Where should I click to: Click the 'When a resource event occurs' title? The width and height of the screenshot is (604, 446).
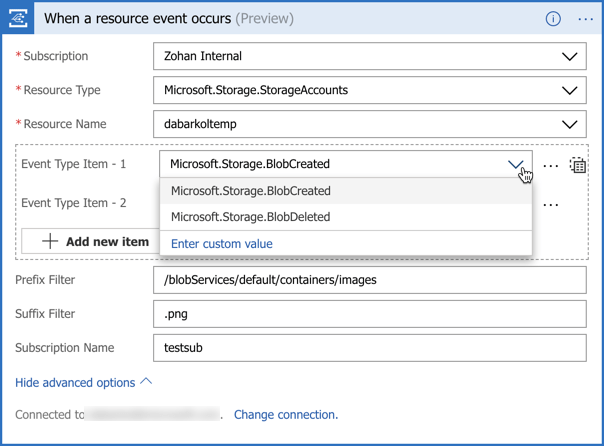click(x=138, y=18)
